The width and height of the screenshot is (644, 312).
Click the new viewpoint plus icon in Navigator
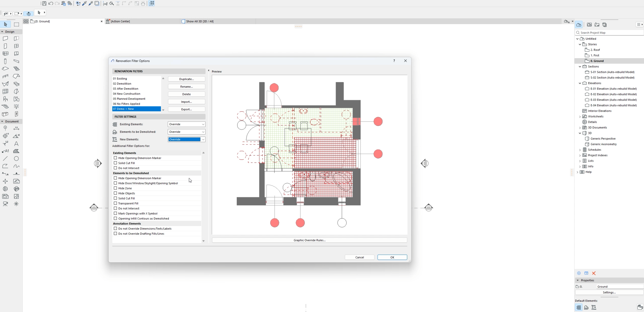pos(579,273)
